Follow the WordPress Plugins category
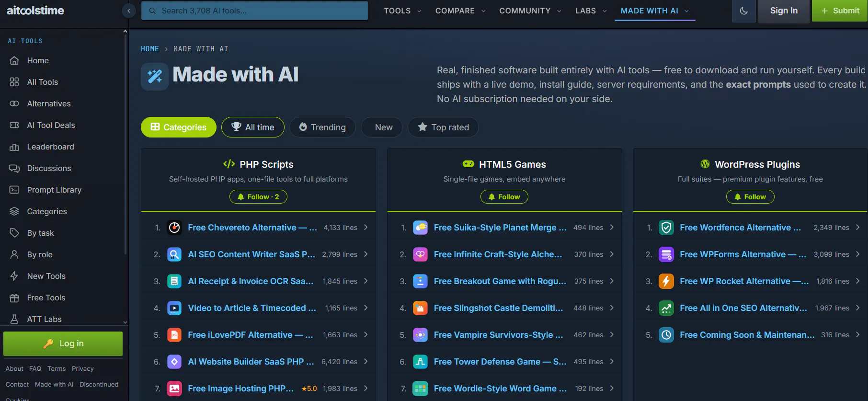 point(750,197)
